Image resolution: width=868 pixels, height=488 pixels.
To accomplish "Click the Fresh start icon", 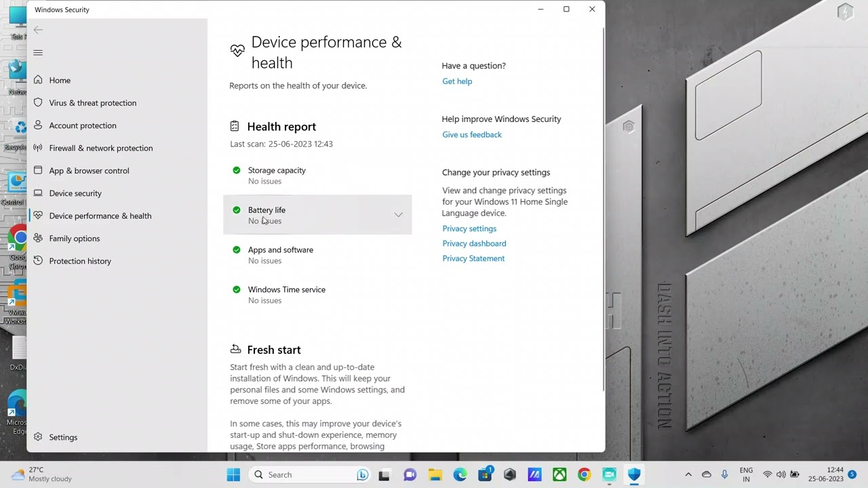I will pyautogui.click(x=235, y=349).
